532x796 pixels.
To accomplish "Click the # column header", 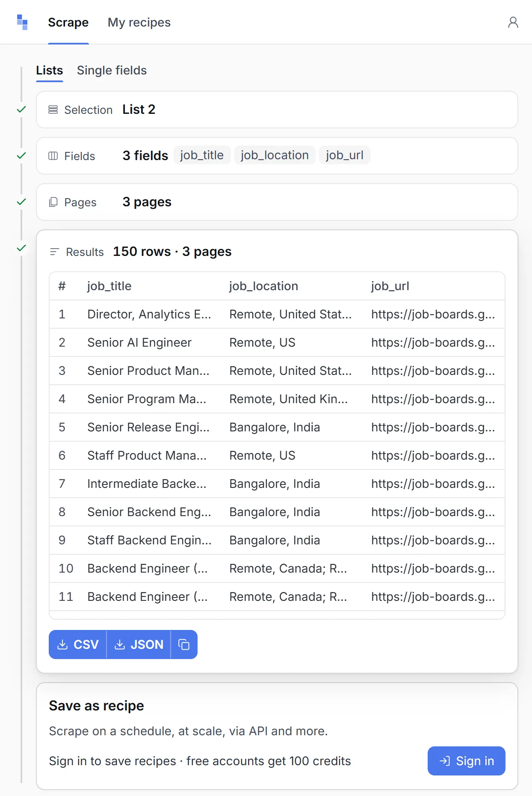I will pos(62,286).
